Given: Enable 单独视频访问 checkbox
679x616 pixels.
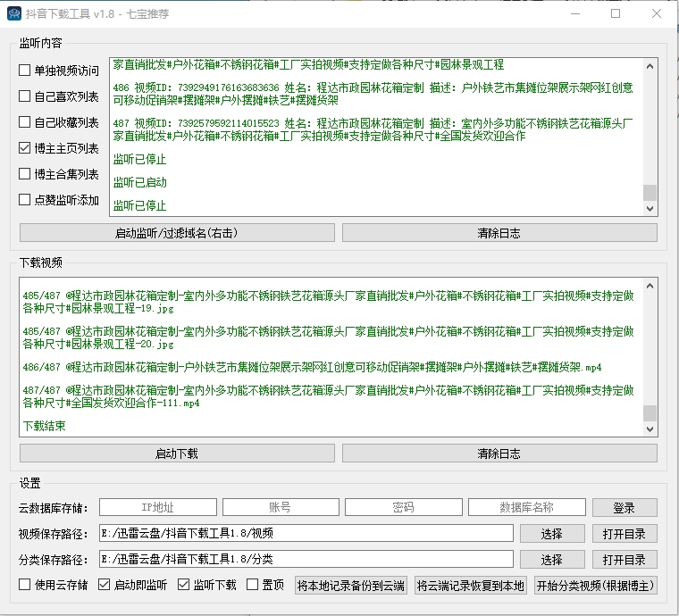Looking at the screenshot, I should pyautogui.click(x=25, y=71).
